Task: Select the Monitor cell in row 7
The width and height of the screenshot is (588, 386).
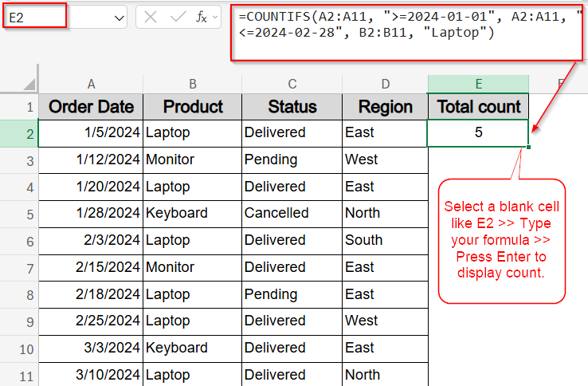Action: (192, 268)
